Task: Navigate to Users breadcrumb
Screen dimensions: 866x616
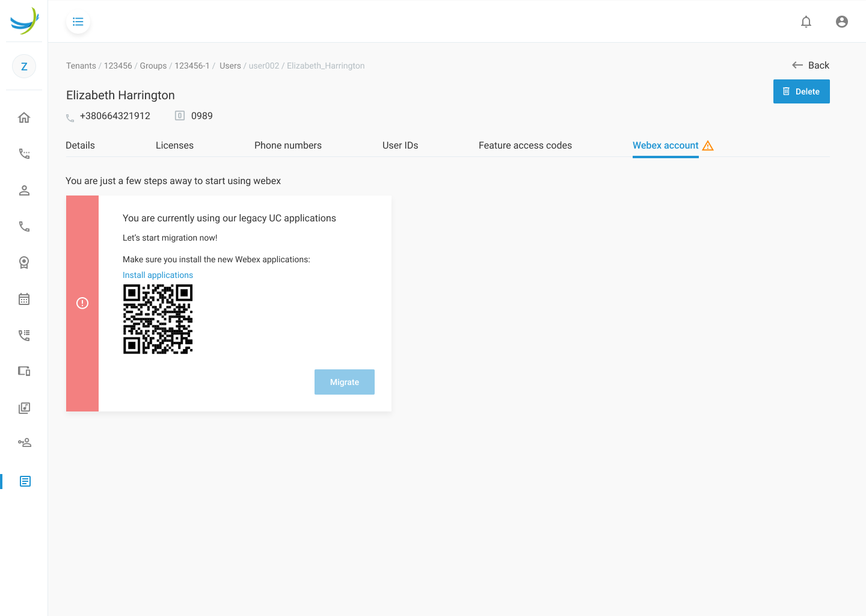Action: (230, 66)
